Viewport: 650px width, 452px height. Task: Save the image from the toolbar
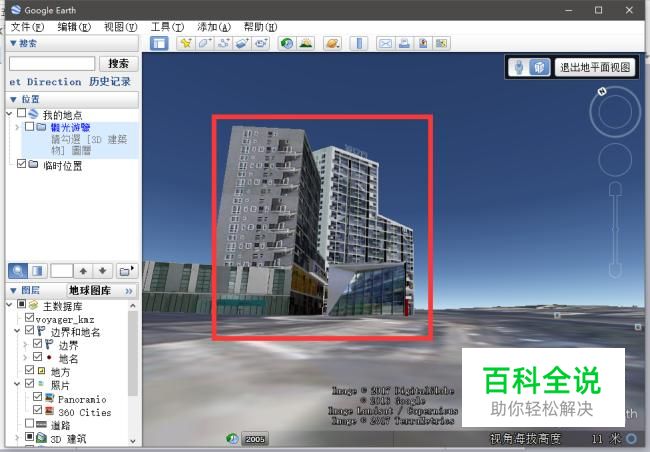pos(423,43)
